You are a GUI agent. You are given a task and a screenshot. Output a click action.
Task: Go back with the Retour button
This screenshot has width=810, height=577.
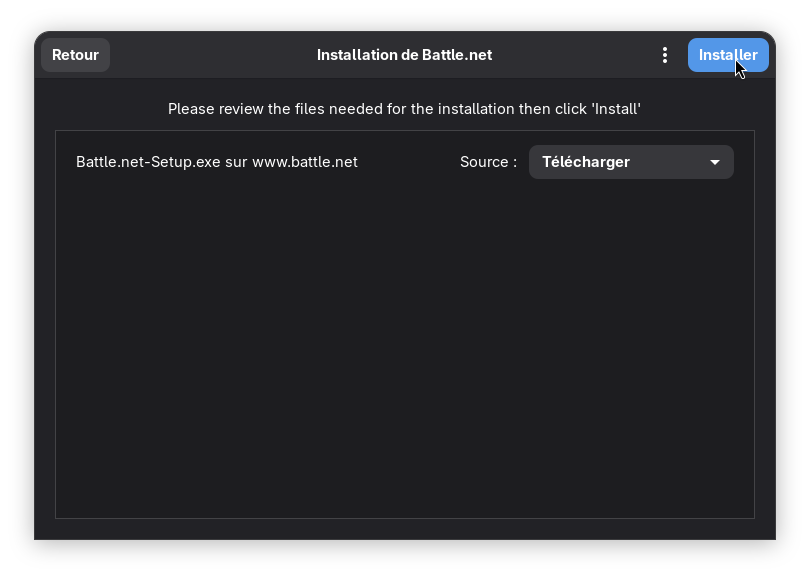75,55
